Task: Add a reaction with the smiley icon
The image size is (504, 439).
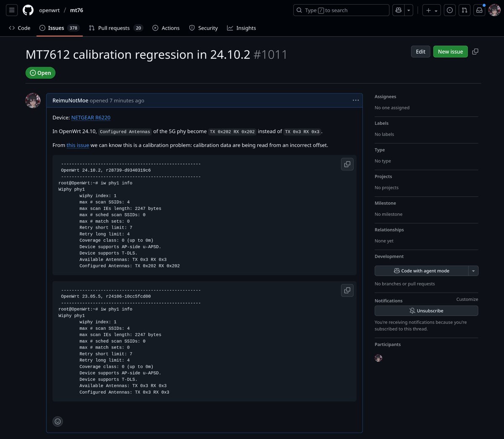Action: coord(58,421)
